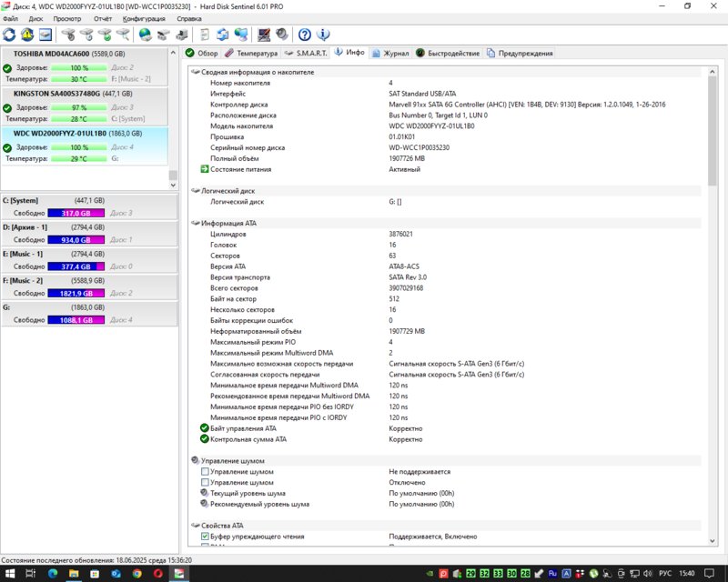
Task: Click the speaker toolbar icon
Action: pos(282,35)
